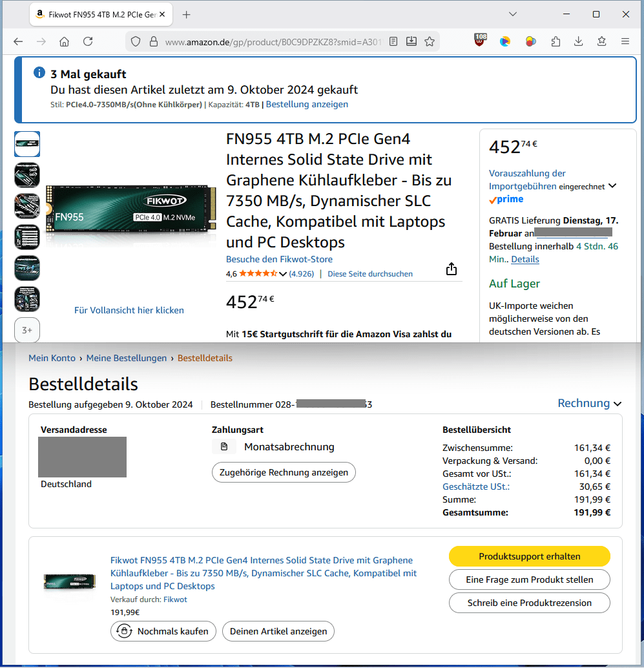Select the first product thumbnail
Viewport: 644px width, 668px height.
click(27, 144)
